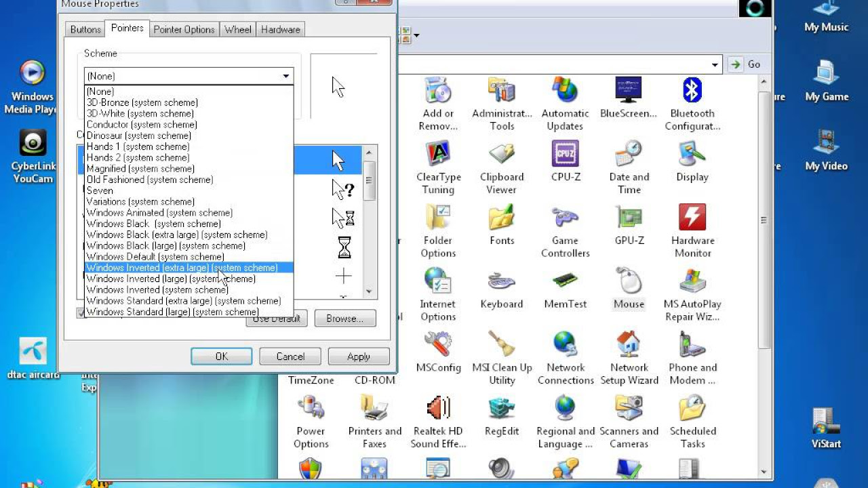The height and width of the screenshot is (488, 868).
Task: Open Automatic Updates icon
Action: coord(565,90)
